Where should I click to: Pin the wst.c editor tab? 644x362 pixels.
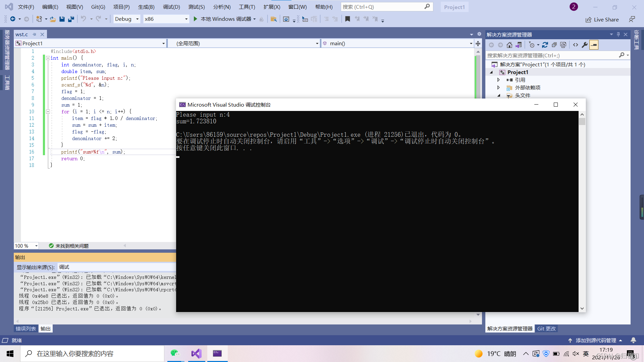(x=34, y=35)
